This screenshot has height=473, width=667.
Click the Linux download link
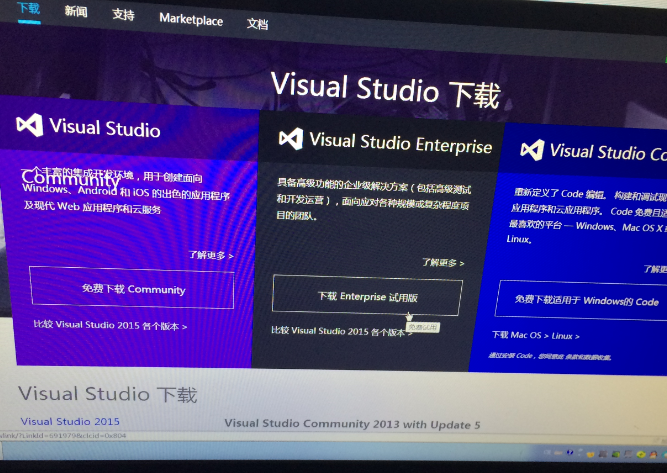(565, 336)
